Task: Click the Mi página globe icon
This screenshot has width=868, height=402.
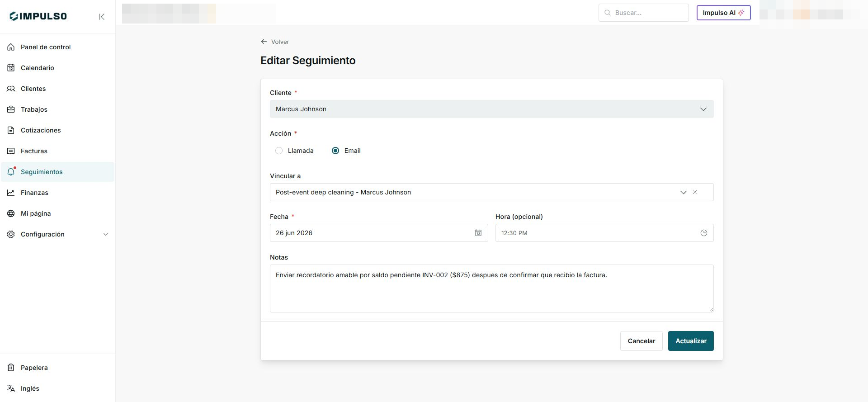Action: click(11, 213)
